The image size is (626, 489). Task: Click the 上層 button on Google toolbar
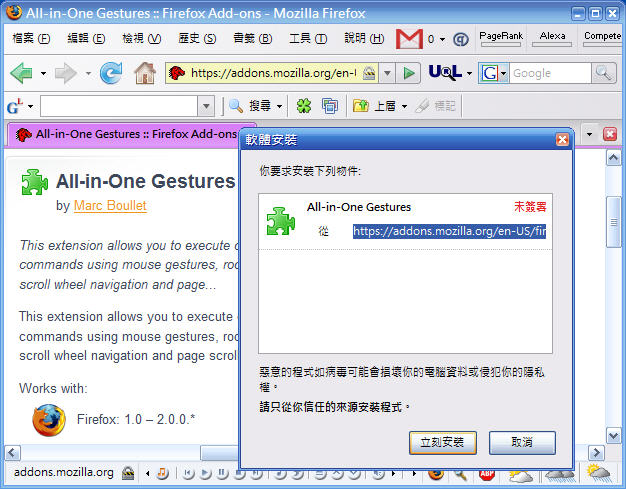point(375,106)
